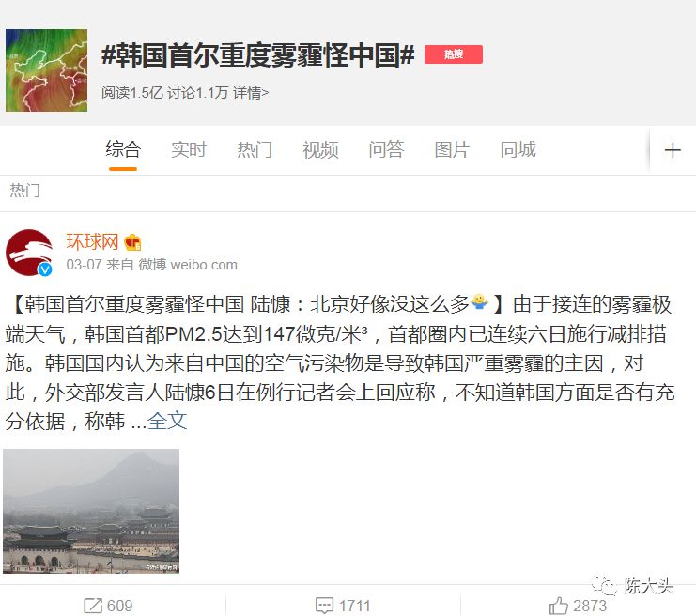Image resolution: width=696 pixels, height=616 pixels.
Task: Click the 环球网 username link
Action: (x=92, y=242)
